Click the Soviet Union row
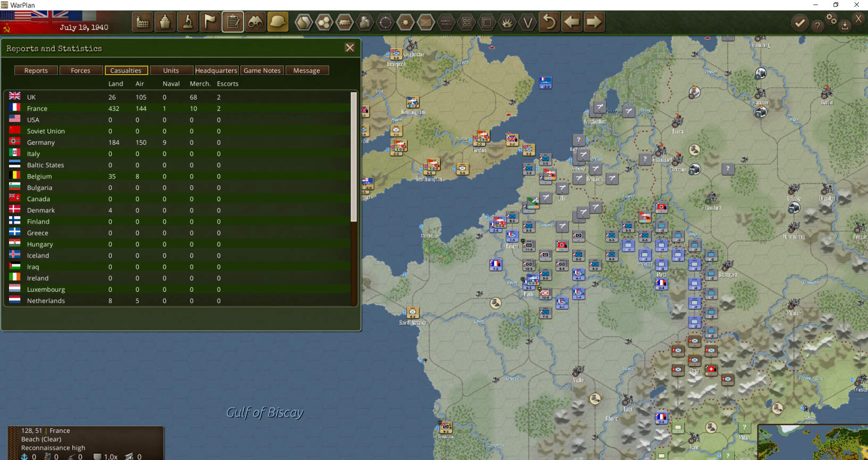 [x=178, y=131]
